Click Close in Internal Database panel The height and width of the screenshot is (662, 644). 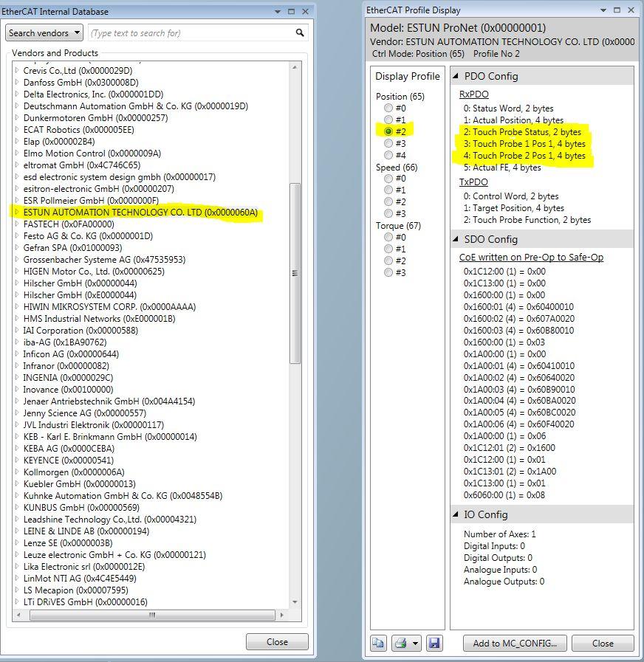pos(277,642)
